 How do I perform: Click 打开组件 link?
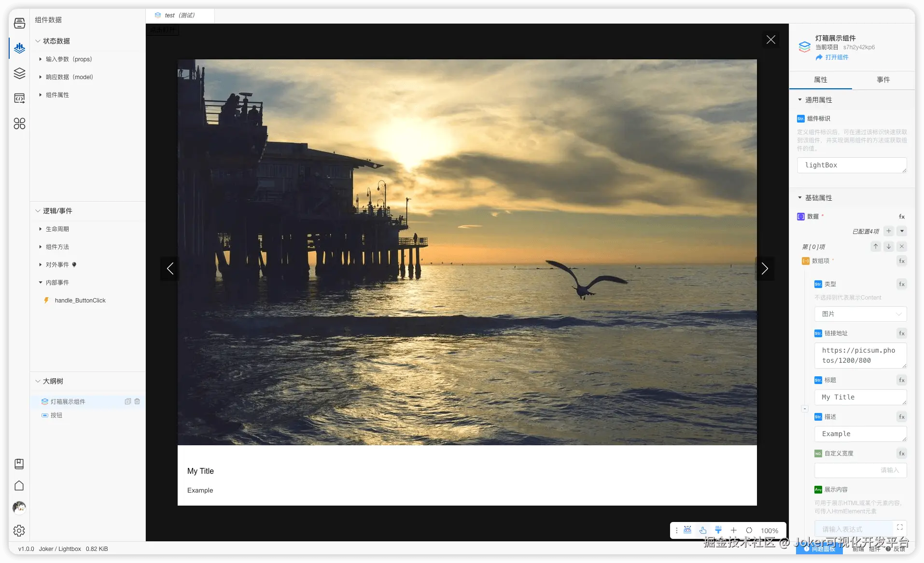[x=832, y=57]
